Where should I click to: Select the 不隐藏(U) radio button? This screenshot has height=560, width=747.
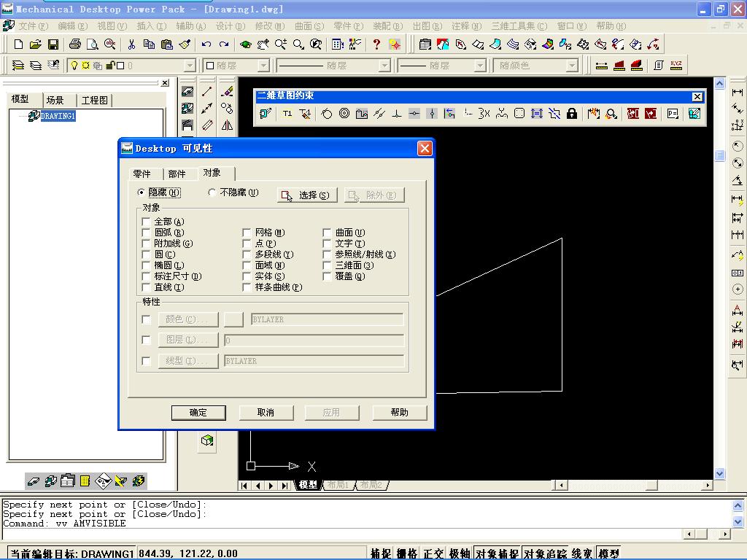[x=212, y=192]
